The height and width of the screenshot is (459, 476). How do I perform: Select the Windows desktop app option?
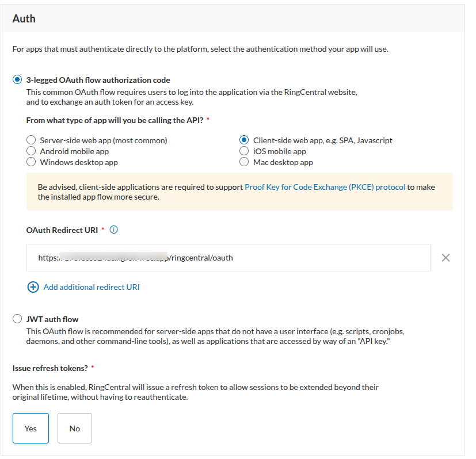31,162
